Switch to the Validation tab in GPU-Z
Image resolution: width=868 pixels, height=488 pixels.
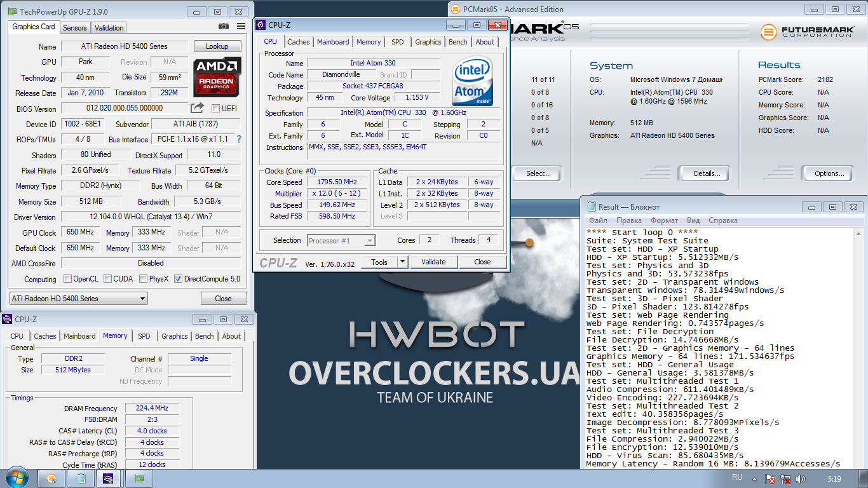tap(109, 27)
